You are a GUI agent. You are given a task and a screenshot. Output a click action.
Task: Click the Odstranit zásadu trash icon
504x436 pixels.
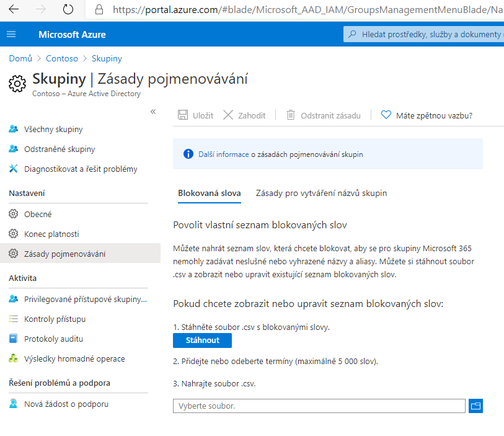pos(291,115)
